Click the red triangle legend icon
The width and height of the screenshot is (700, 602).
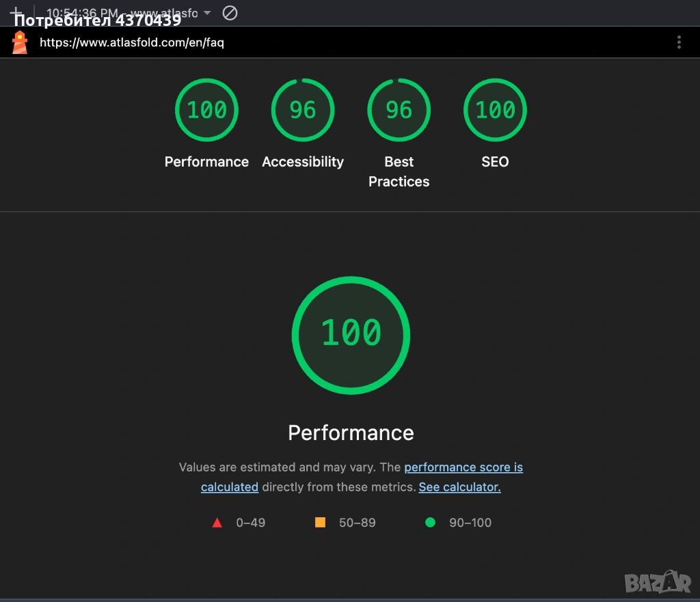(x=217, y=523)
